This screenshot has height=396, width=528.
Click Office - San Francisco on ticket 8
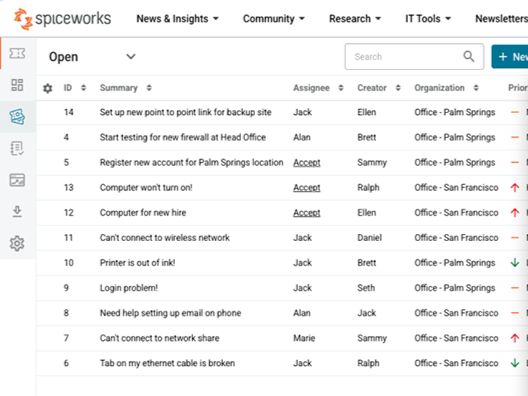tap(456, 313)
